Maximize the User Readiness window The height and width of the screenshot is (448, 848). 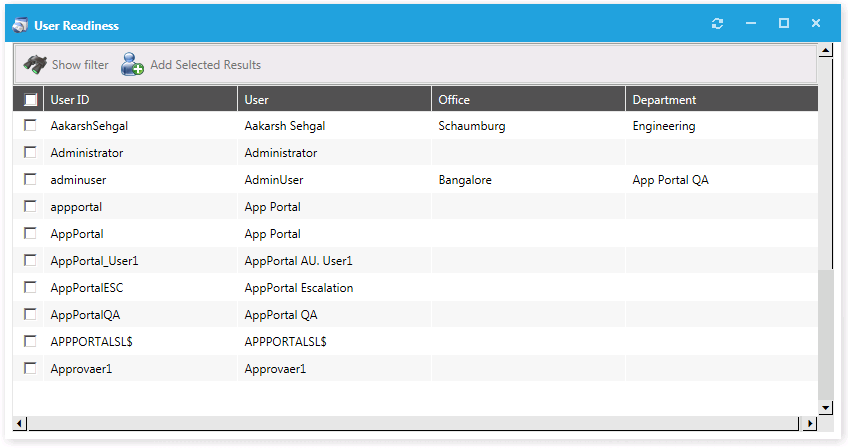784,23
